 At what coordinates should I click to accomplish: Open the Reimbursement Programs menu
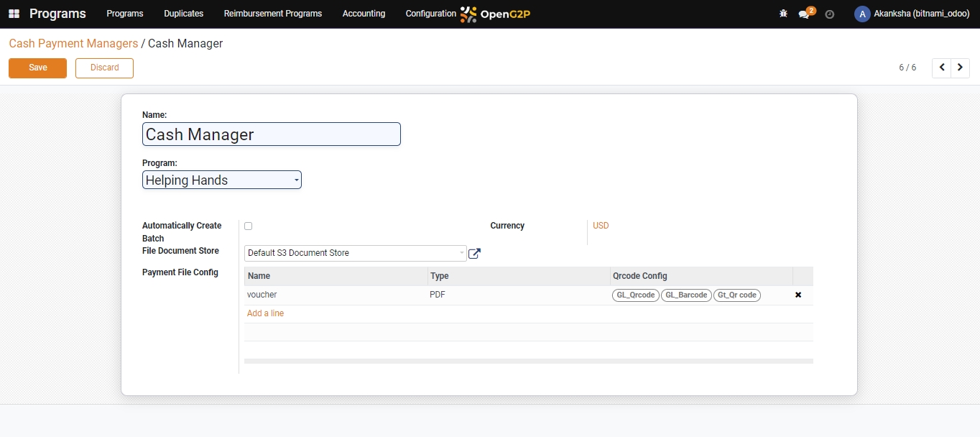273,14
